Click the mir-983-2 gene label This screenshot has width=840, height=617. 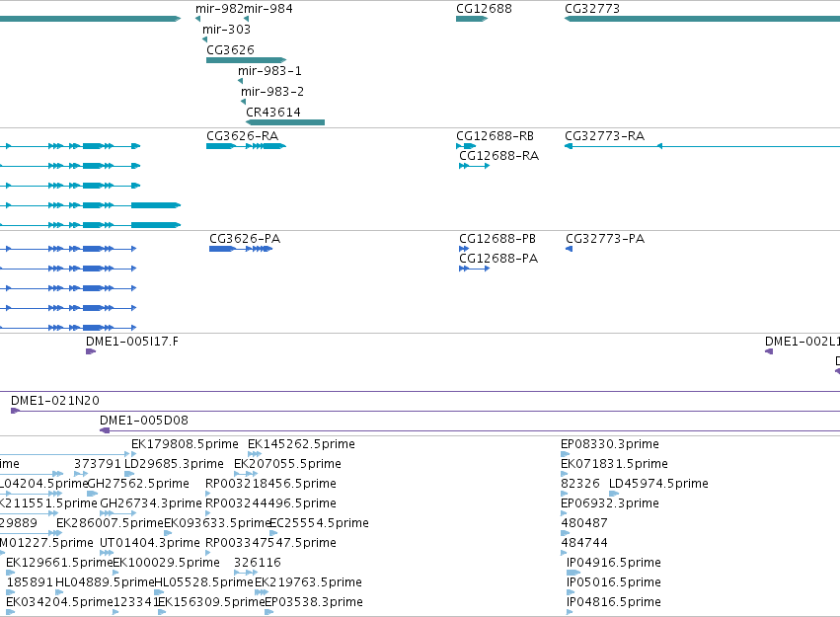click(272, 92)
